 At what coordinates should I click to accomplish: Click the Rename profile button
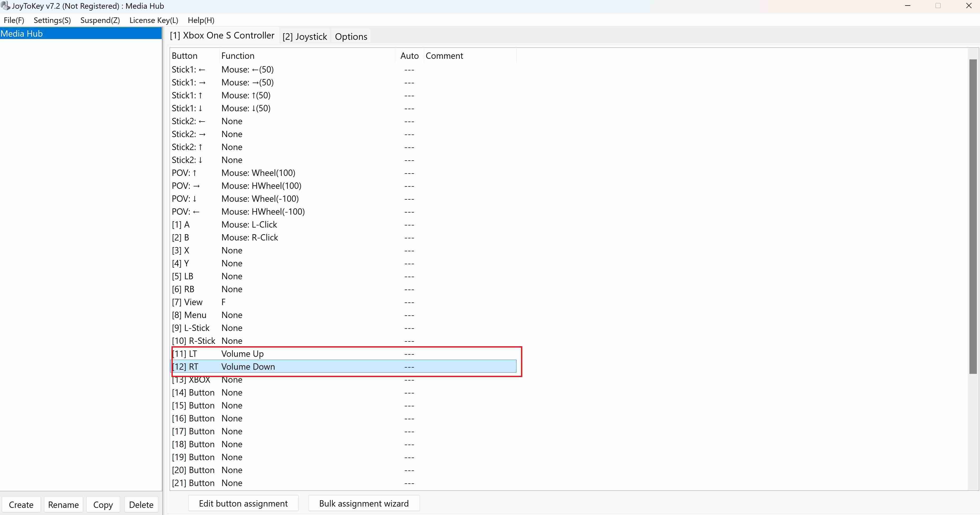pyautogui.click(x=63, y=505)
